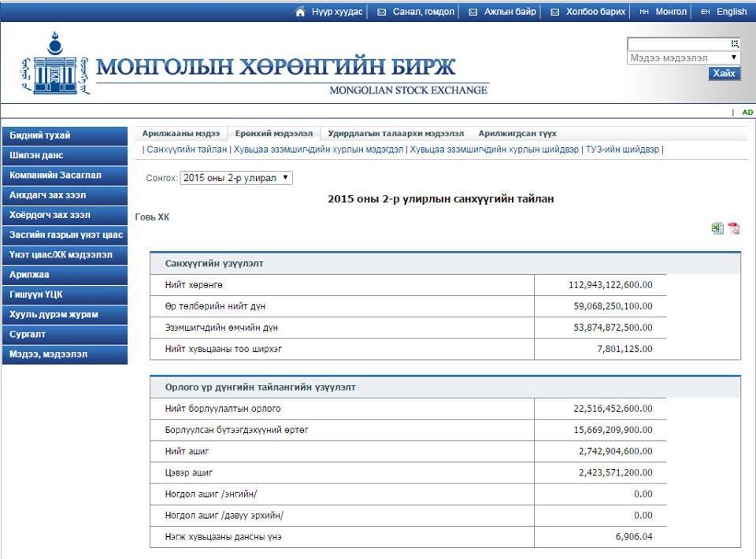Switch to the Арилжигдсан түүх tab
756x559 pixels.
(x=517, y=134)
